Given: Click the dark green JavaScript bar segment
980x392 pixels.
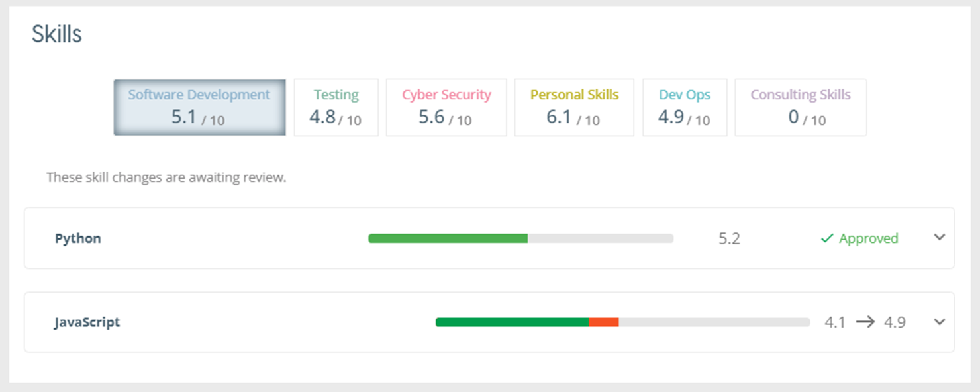Looking at the screenshot, I should point(512,322).
